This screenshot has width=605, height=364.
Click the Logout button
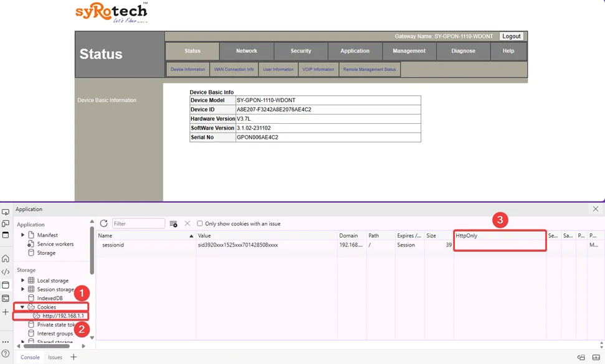[512, 36]
